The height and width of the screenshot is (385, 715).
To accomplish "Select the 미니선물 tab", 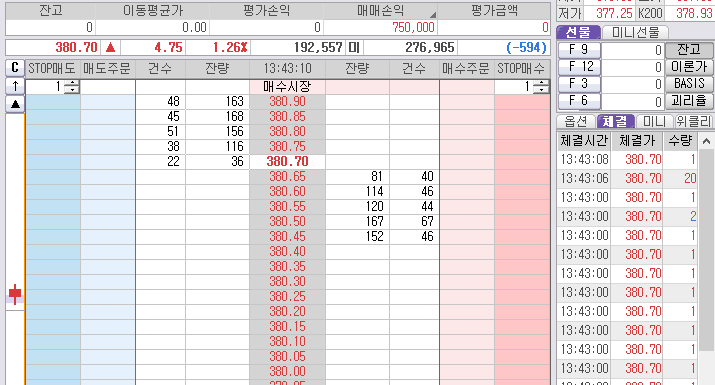I will (x=636, y=32).
